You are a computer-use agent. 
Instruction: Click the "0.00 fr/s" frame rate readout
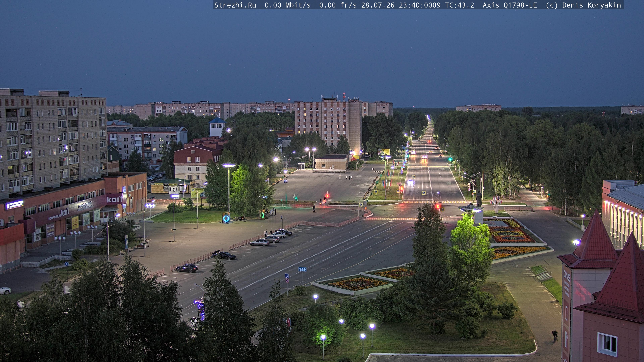click(338, 5)
